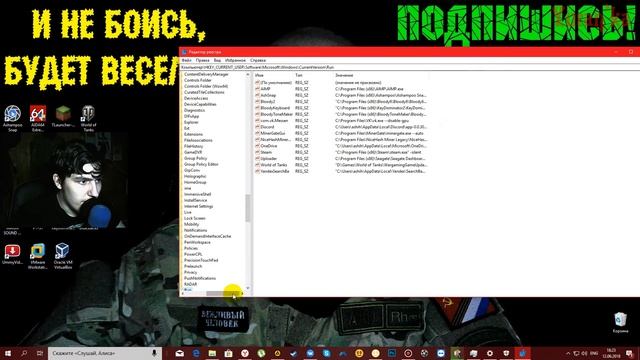Open Task View from the taskbar

(x=40, y=353)
